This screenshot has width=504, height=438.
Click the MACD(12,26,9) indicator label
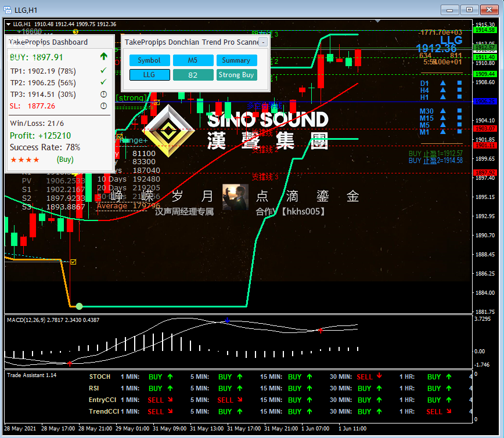53,320
